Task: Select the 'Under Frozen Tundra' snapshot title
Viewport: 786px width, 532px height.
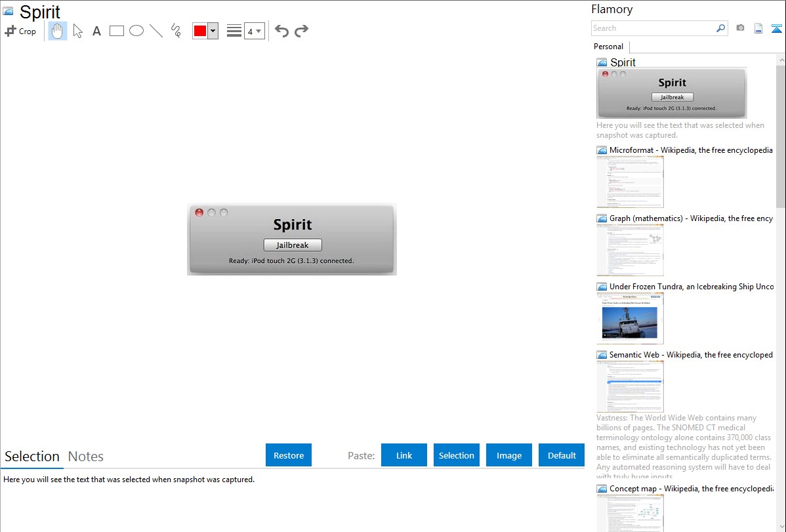Action: pos(692,287)
